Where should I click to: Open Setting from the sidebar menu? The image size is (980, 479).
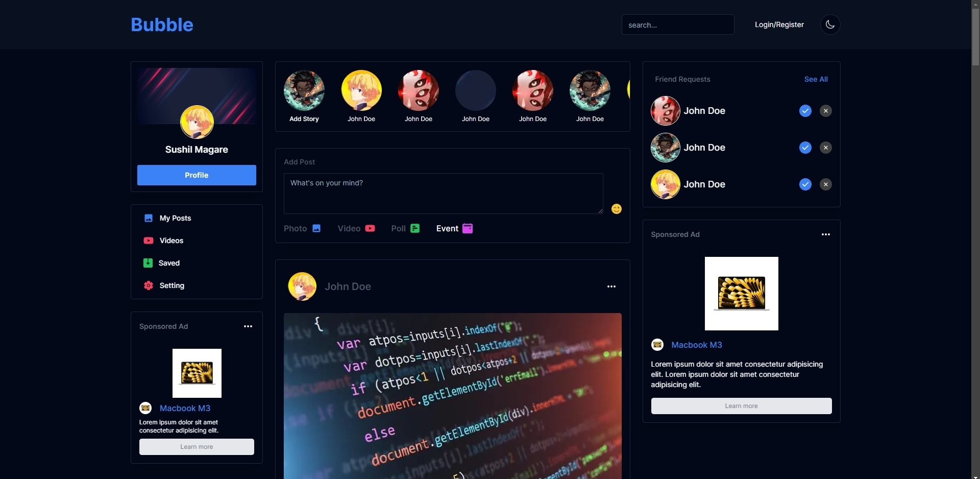[164, 285]
